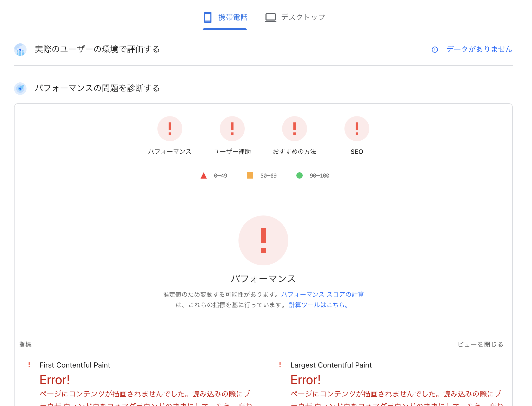Screen dimensions: 532x406
Task: Open the データがありません link
Action: pyautogui.click(x=479, y=49)
